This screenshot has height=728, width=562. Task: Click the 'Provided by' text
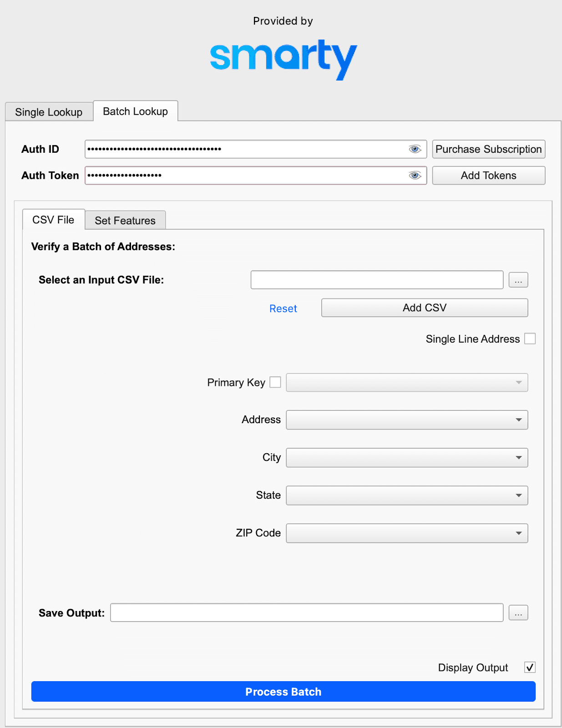pos(283,21)
